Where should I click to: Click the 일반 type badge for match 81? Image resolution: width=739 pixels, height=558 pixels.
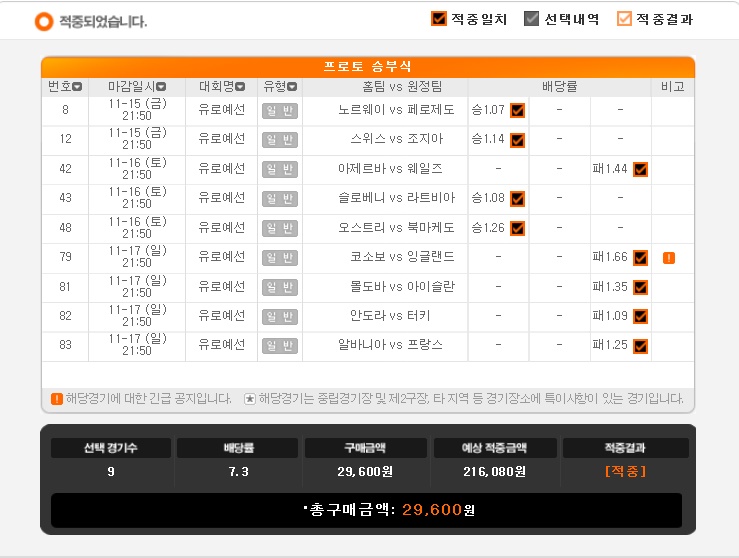pyautogui.click(x=280, y=287)
